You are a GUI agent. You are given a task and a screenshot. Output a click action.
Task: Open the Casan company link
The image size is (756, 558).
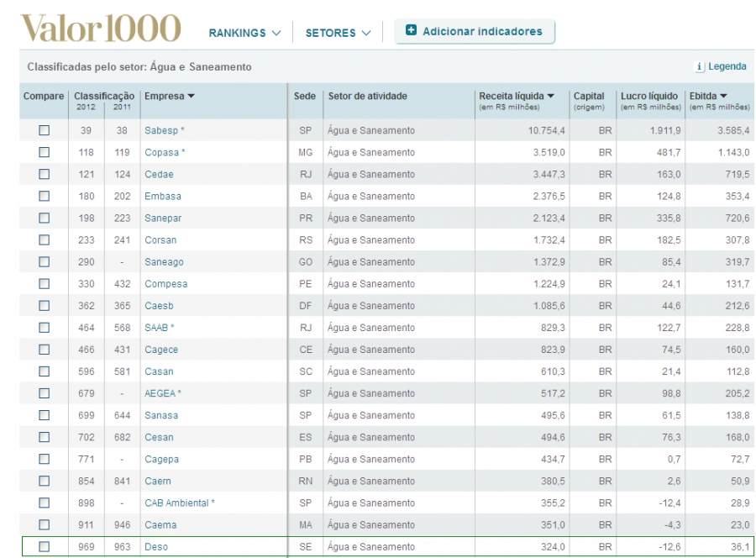[x=159, y=371]
